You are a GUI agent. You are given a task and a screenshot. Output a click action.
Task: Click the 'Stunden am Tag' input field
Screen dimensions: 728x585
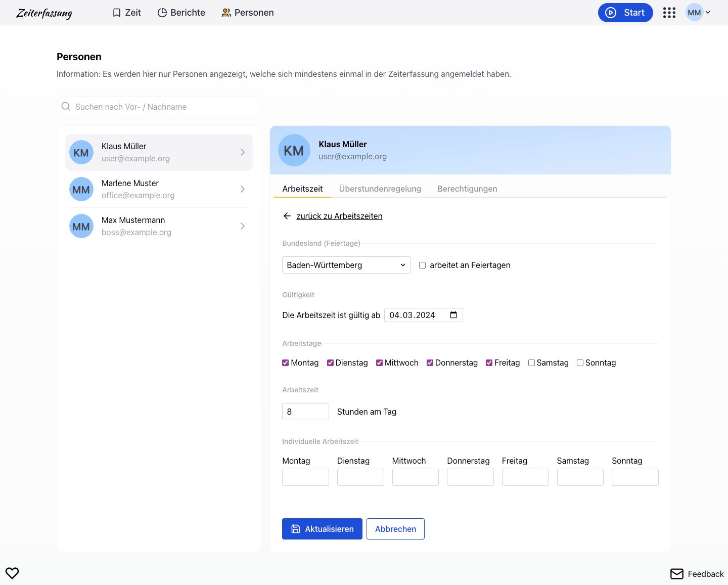305,412
